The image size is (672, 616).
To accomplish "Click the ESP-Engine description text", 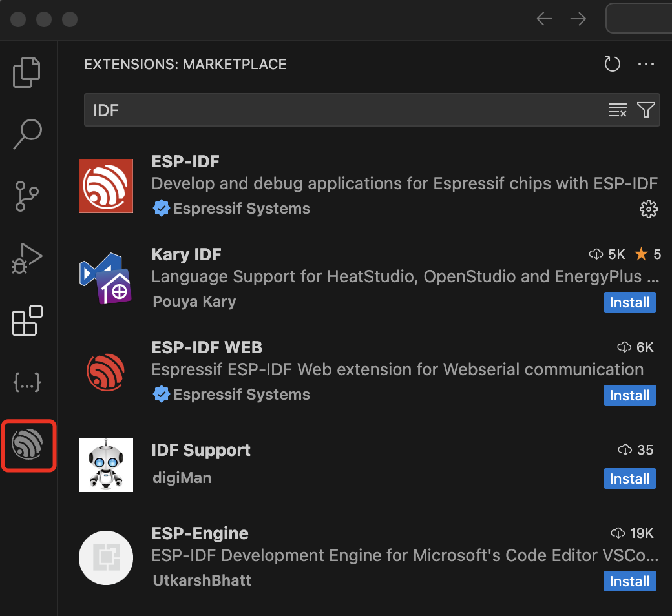I will pyautogui.click(x=405, y=555).
